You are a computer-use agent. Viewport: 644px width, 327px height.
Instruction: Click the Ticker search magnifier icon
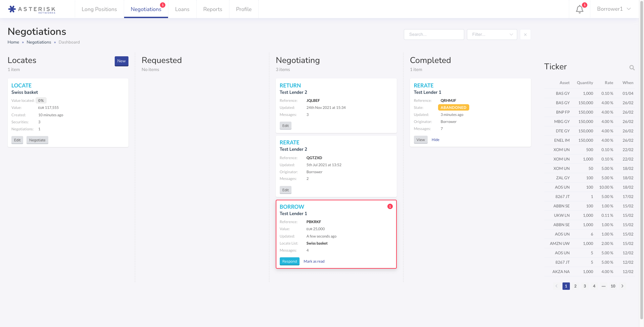(x=632, y=68)
